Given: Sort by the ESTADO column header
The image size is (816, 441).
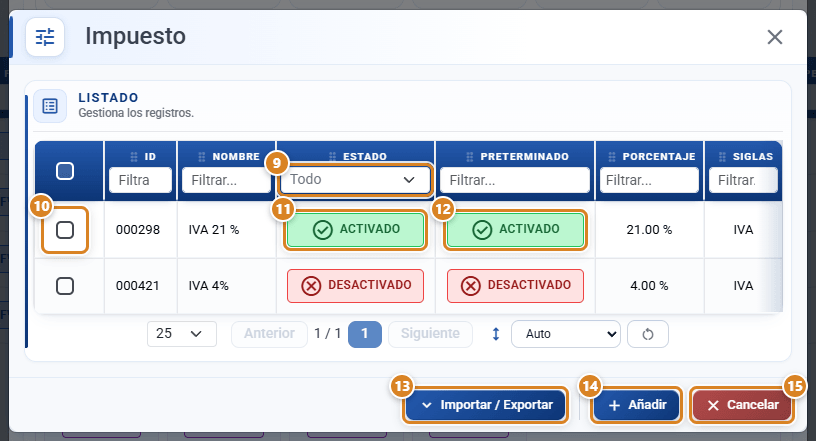Looking at the screenshot, I should (365, 157).
